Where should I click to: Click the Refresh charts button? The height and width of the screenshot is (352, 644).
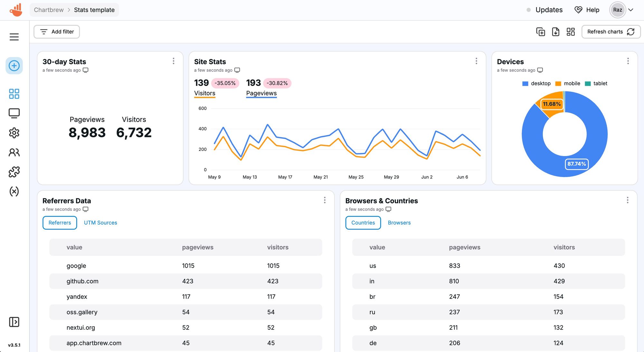coord(611,32)
